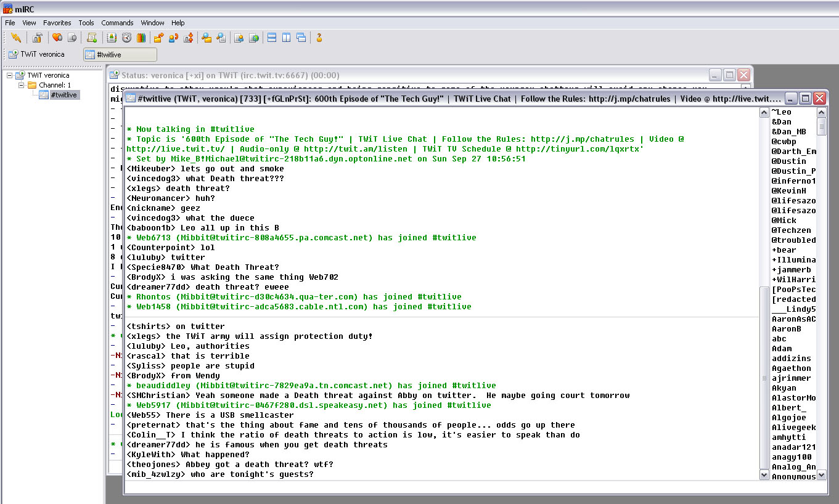This screenshot has height=504, width=839.
Task: Cascade windows using the toolbar icon
Action: pyautogui.click(x=301, y=38)
